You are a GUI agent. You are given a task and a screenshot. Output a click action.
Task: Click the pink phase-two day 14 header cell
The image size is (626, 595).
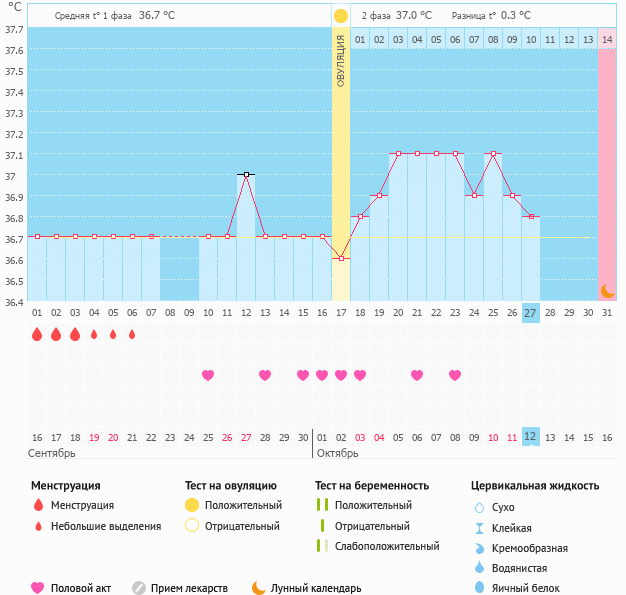(x=607, y=40)
